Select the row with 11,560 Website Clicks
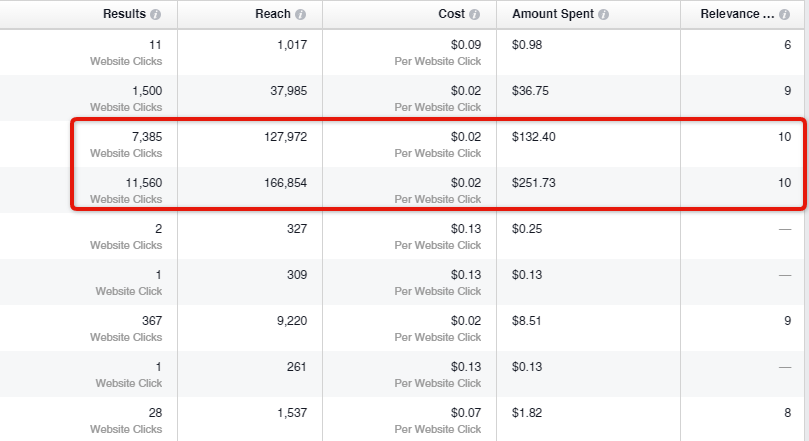Viewport: 809px width, 441px height. click(404, 190)
